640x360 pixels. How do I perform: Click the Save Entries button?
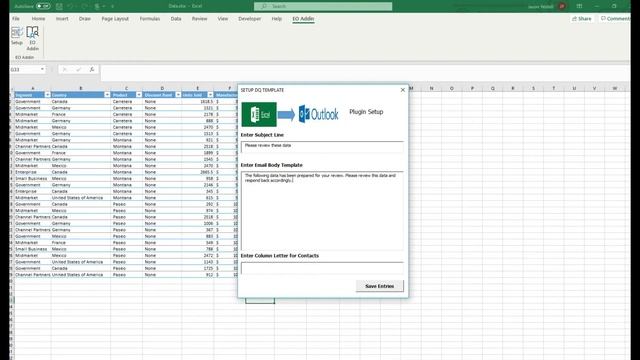(x=380, y=286)
